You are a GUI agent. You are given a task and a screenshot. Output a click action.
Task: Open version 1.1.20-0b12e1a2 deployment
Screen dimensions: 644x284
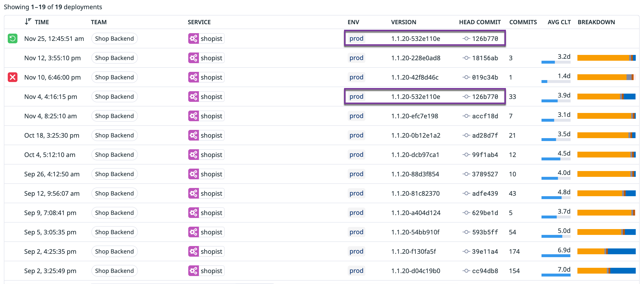pos(416,135)
